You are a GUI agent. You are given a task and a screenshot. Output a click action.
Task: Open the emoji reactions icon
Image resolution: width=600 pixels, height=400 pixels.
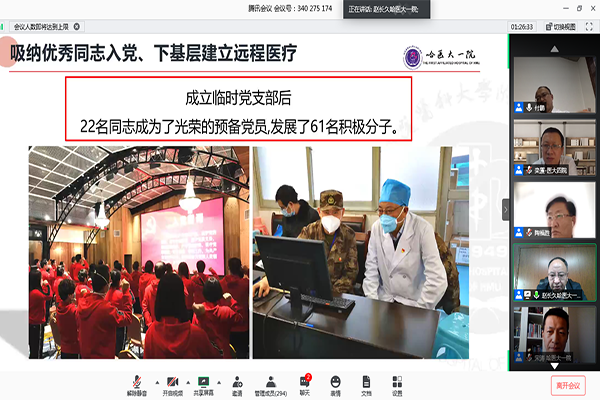coord(335,384)
